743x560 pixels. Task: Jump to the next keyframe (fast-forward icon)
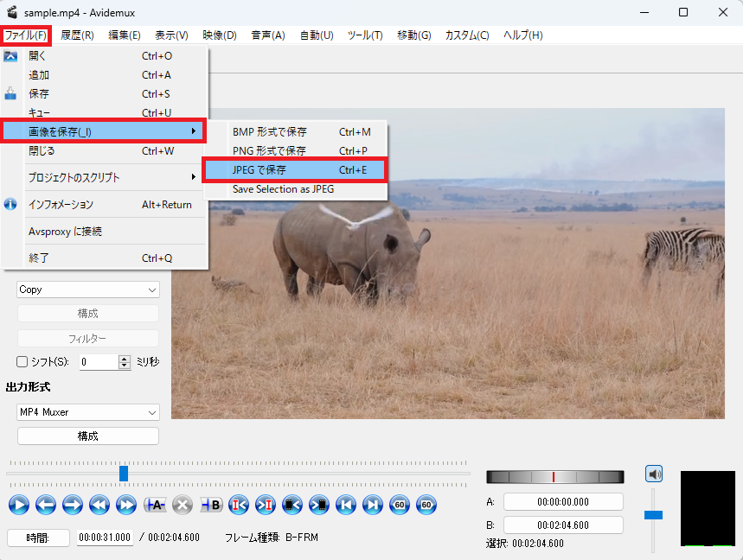(x=127, y=505)
